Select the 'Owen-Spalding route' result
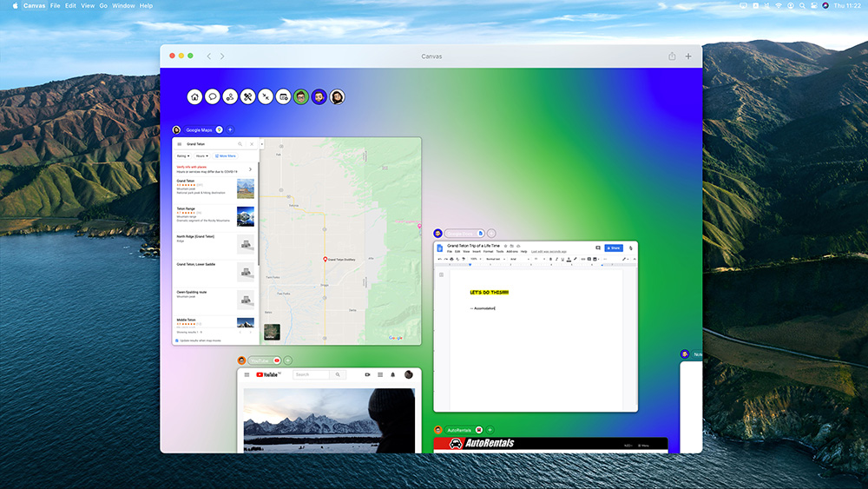This screenshot has width=868, height=489. click(214, 301)
